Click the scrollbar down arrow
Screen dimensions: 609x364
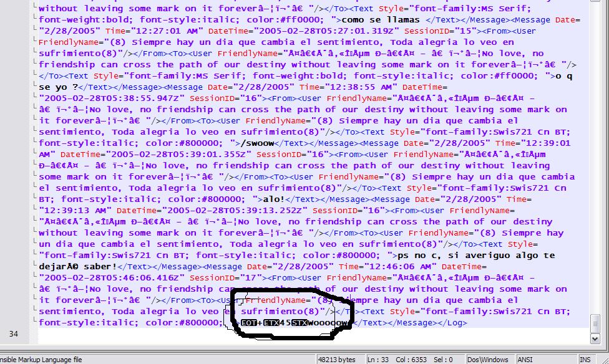[x=595, y=339]
